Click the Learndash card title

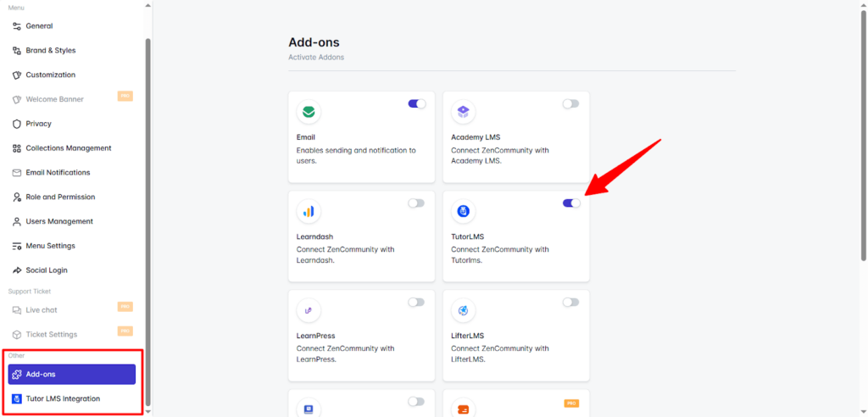click(314, 236)
